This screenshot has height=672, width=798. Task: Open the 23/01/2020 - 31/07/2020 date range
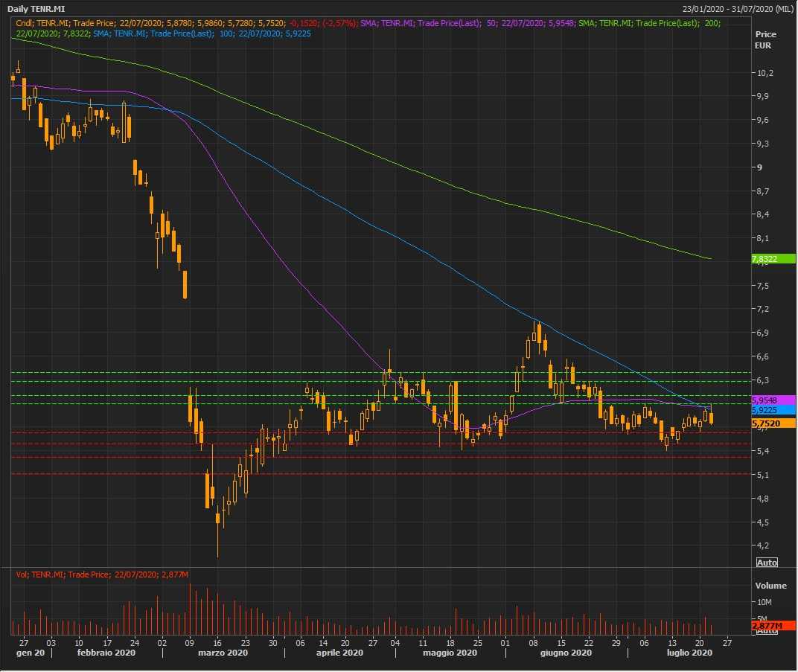click(x=738, y=9)
